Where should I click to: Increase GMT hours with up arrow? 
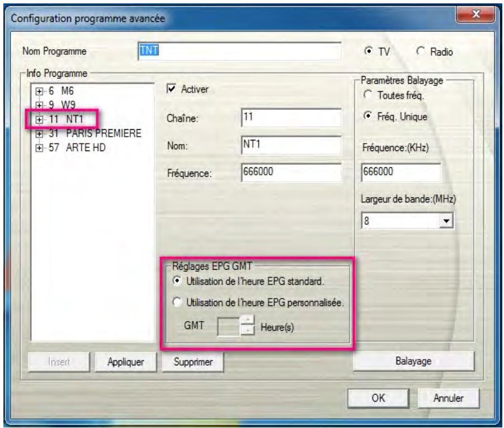247,320
